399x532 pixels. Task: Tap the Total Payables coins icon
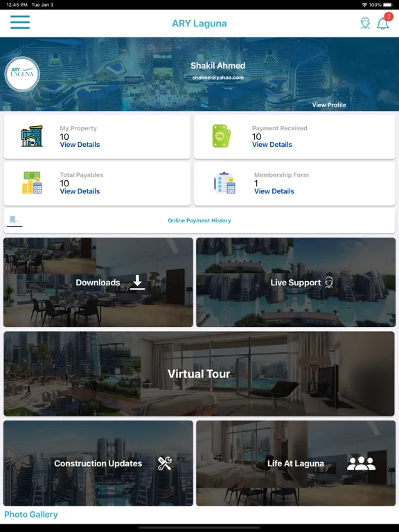tap(32, 183)
